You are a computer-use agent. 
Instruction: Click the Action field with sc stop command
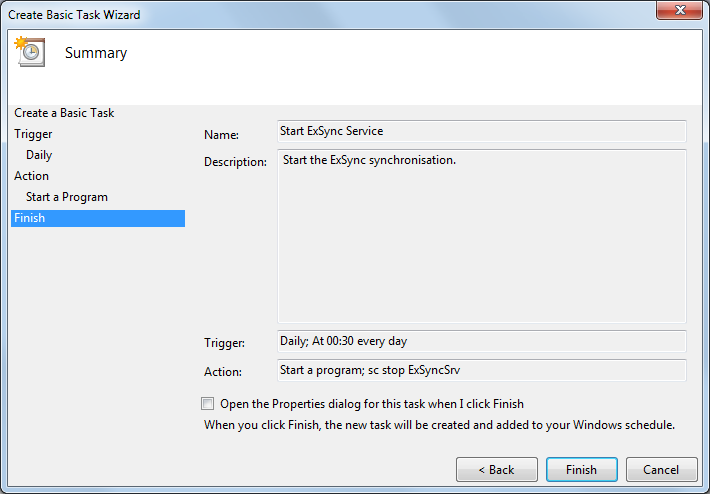click(482, 370)
